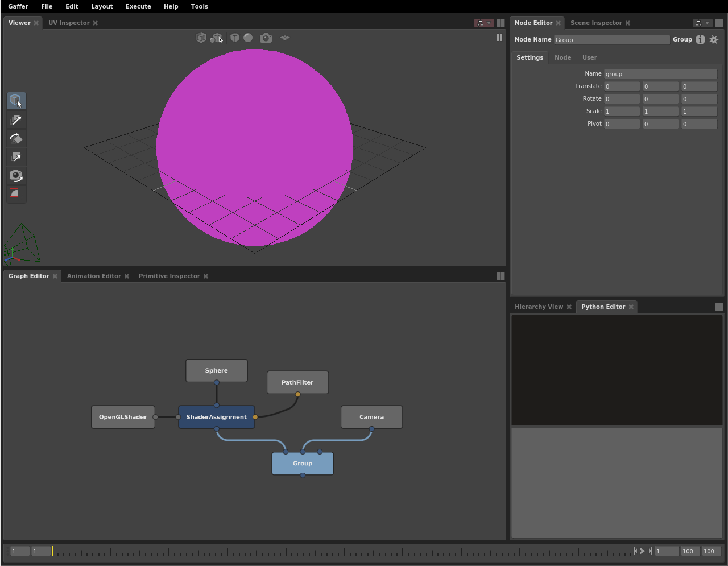
Task: Open the viewer shading mode dropdown
Action: 248,38
